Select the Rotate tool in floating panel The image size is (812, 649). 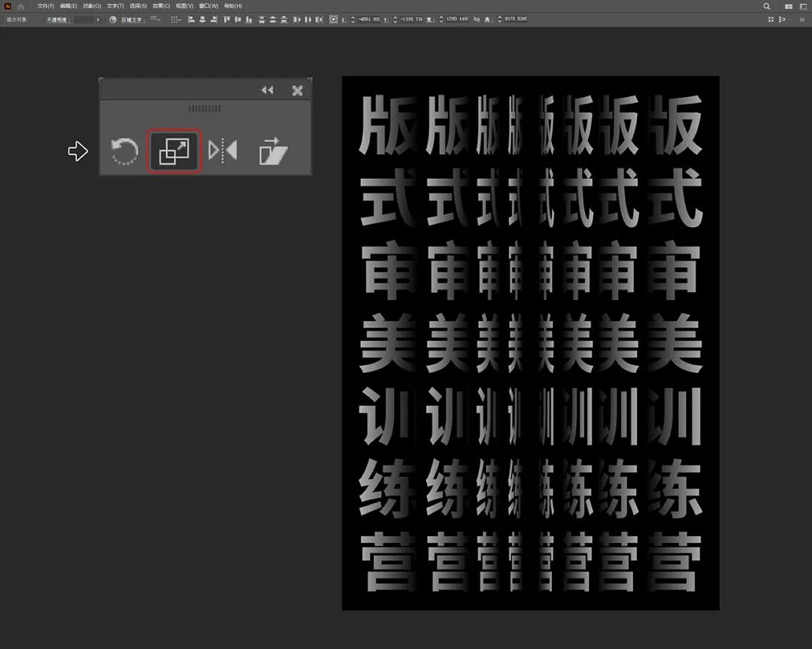point(124,152)
